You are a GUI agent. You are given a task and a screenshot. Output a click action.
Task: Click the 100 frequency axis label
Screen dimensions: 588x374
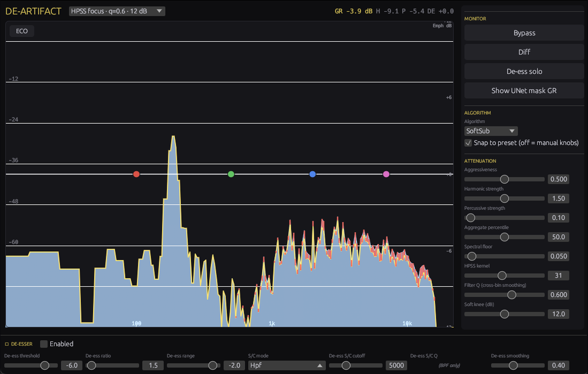pos(136,323)
